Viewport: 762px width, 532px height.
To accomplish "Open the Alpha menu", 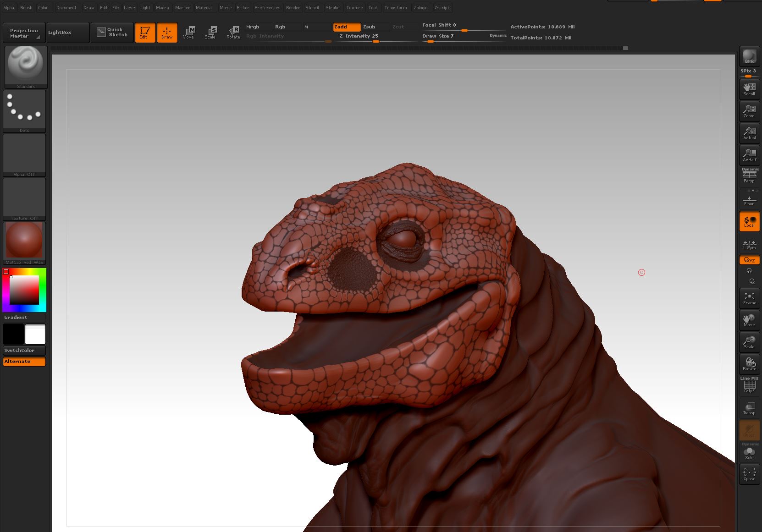I will 9,8.
